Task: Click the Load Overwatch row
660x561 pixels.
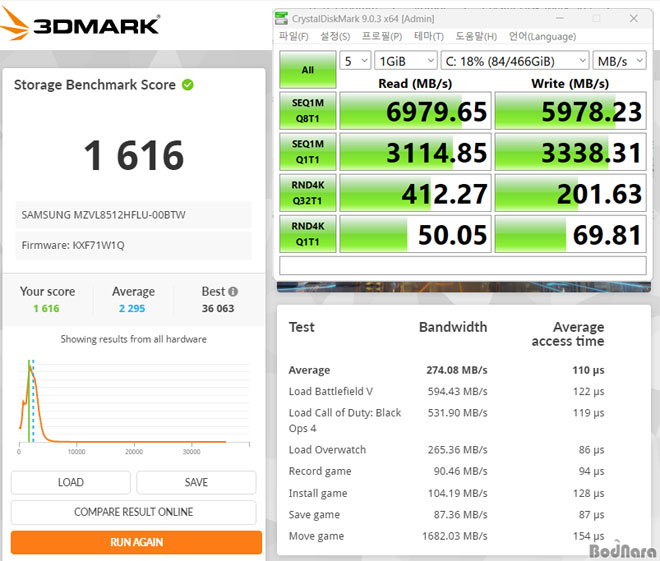Action: tap(446, 450)
